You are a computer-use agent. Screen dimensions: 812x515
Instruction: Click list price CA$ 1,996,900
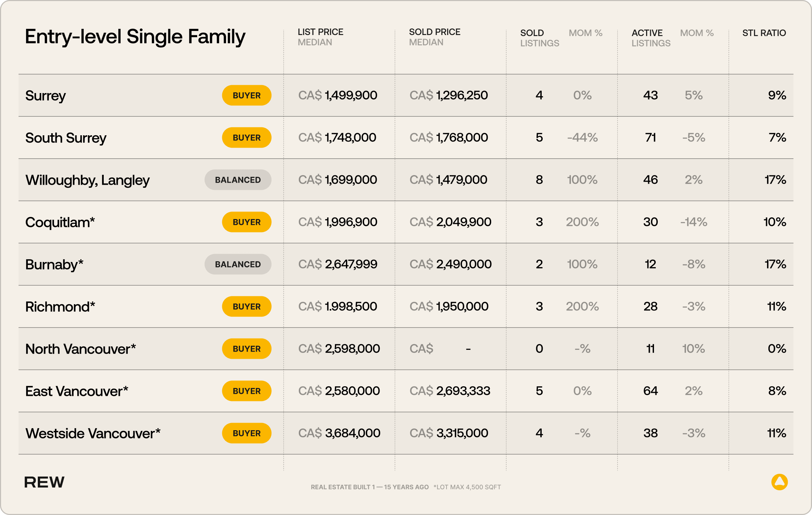point(338,222)
